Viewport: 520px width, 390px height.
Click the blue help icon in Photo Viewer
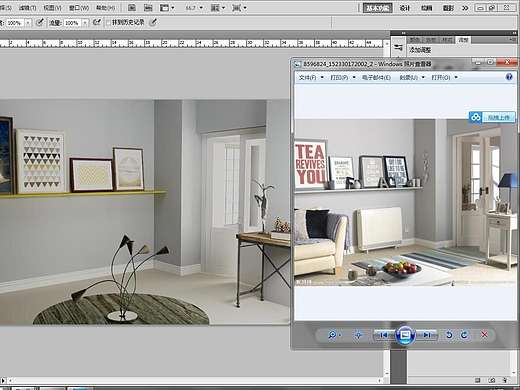click(509, 77)
